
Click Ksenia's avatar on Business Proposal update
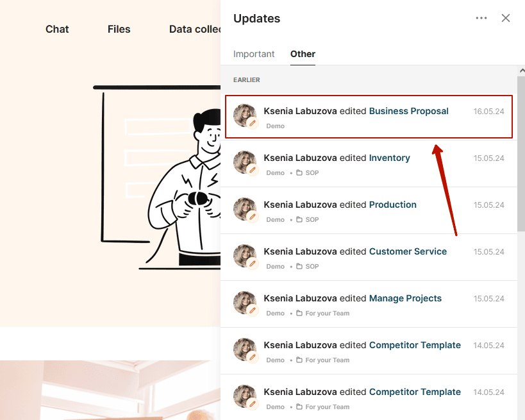point(245,115)
